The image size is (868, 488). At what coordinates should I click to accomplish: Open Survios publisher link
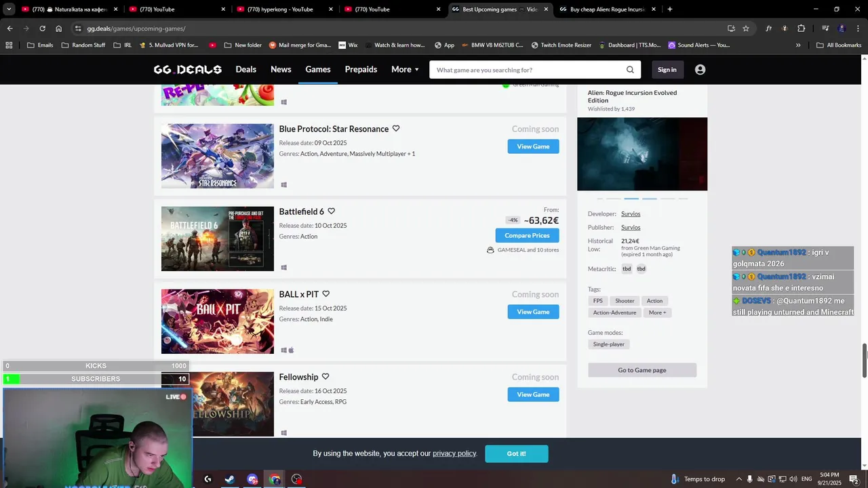[x=631, y=228]
